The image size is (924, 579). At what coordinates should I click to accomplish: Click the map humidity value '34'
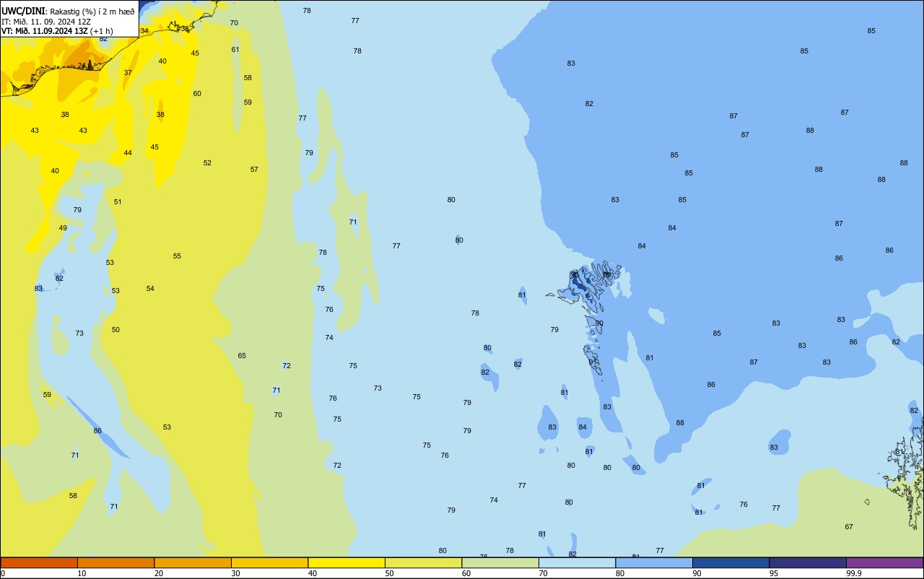[x=144, y=31]
